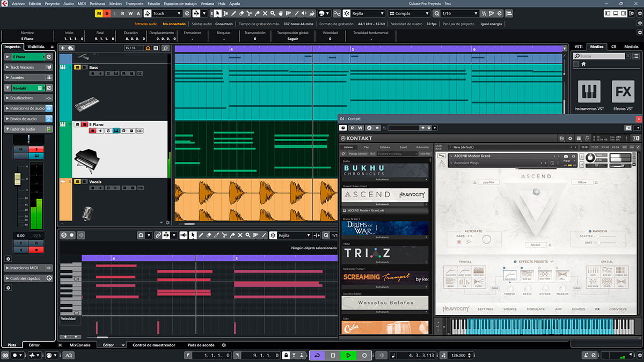The image size is (644, 362).
Task: Click the camera snapshot icon in Kontakt window header
Action: 628,128
